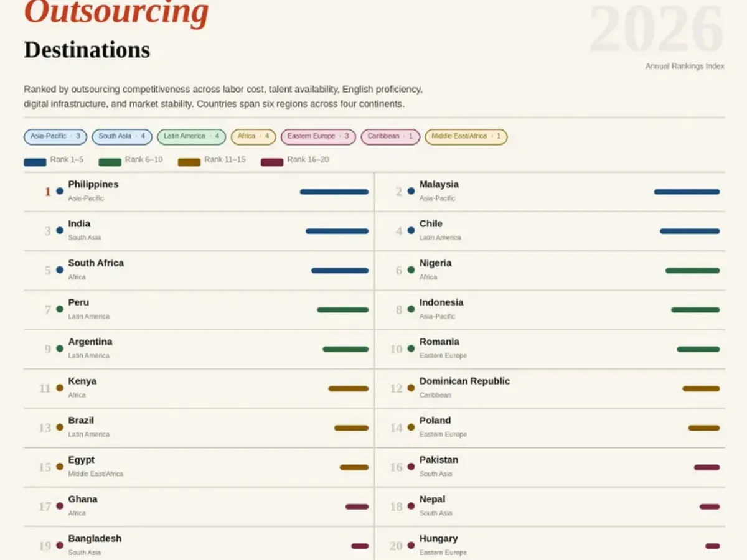Click the Middle East/Africa filter pill

point(466,137)
